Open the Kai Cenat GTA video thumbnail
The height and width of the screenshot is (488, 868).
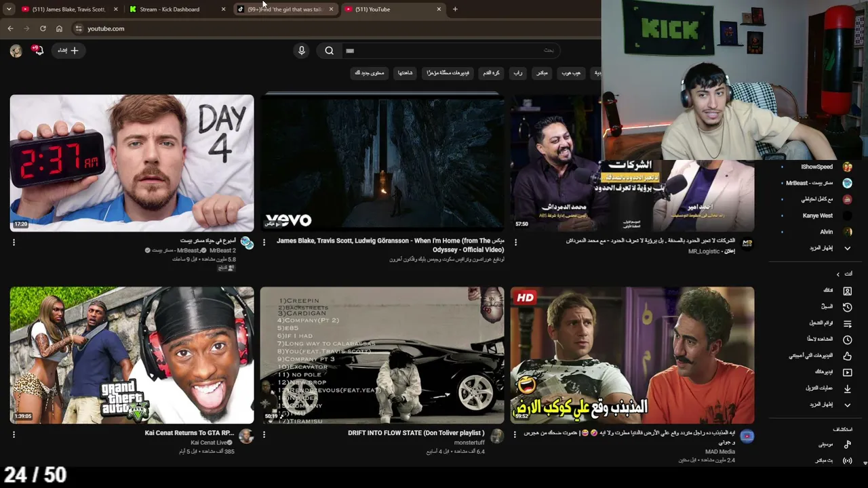coord(132,355)
